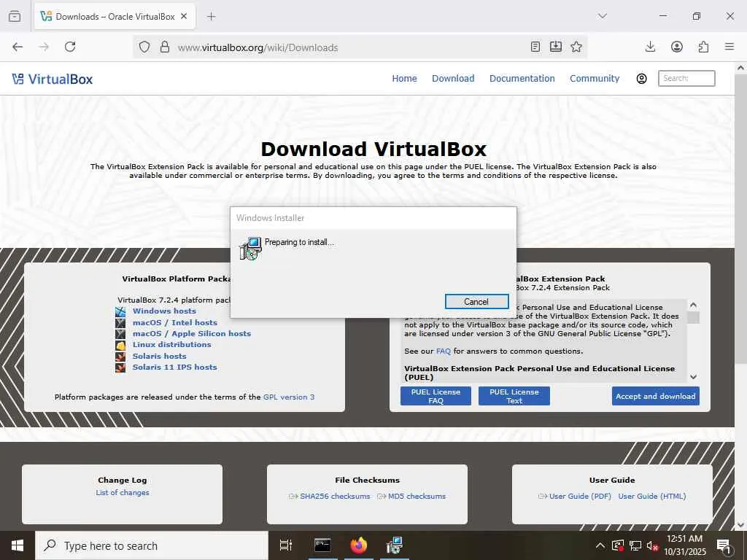The image size is (747, 560).
Task: Open the Solaris 11 IPS hosts link
Action: [174, 367]
